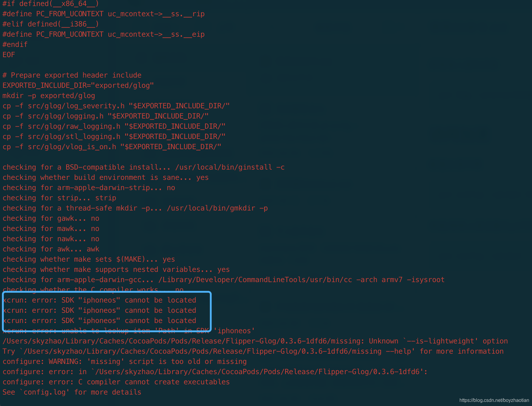This screenshot has width=532, height=406.
Task: Click the '#endif' line
Action: (15, 45)
